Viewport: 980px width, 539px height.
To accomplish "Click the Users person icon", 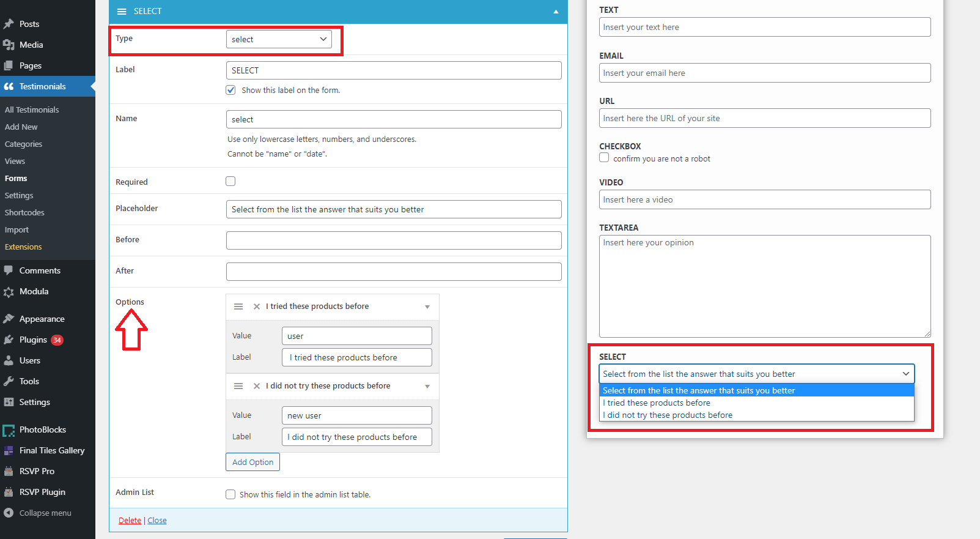I will tap(9, 360).
